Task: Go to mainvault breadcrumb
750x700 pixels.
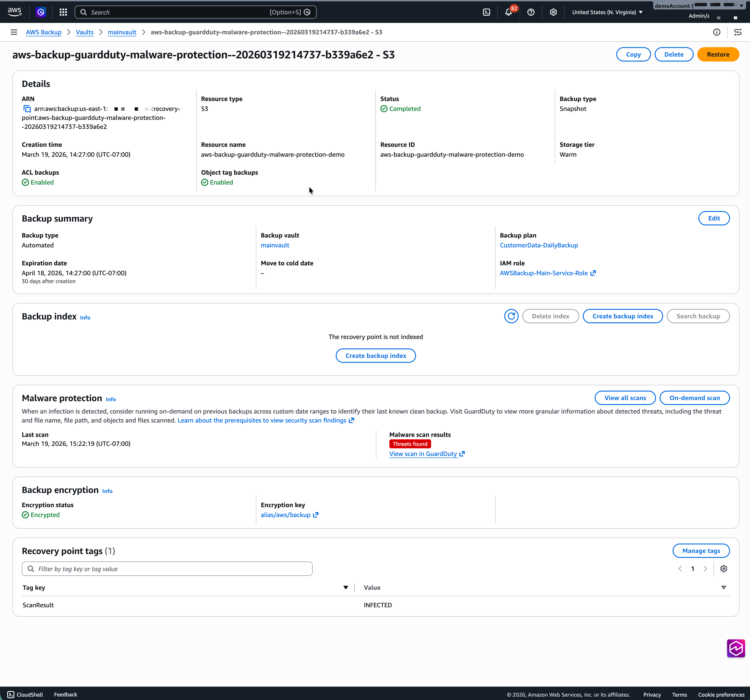Action: tap(122, 32)
